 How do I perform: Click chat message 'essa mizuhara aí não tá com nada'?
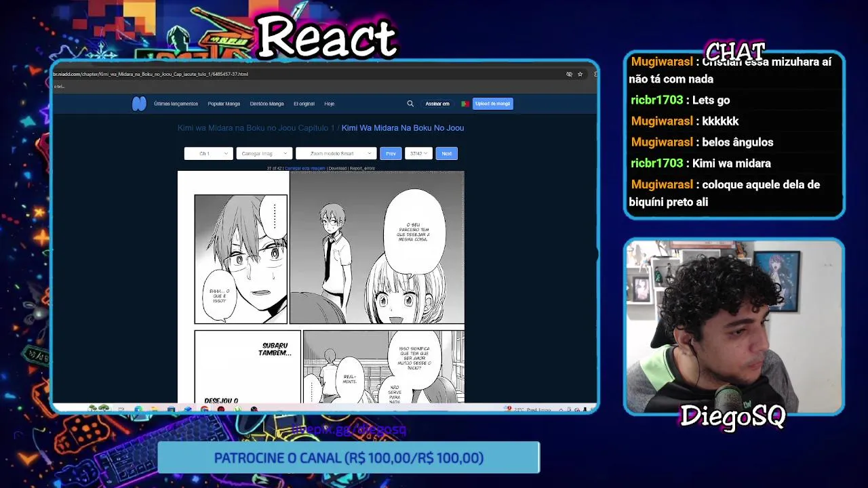(730, 70)
